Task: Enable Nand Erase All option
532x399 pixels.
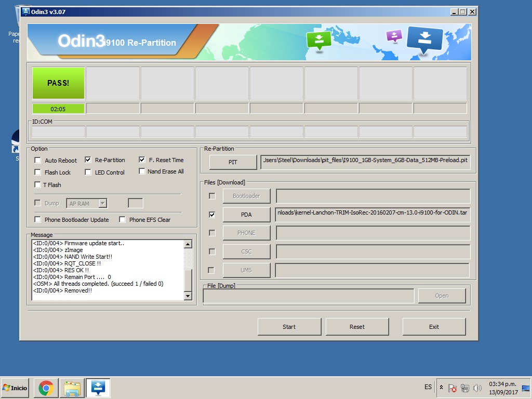Action: click(x=142, y=171)
